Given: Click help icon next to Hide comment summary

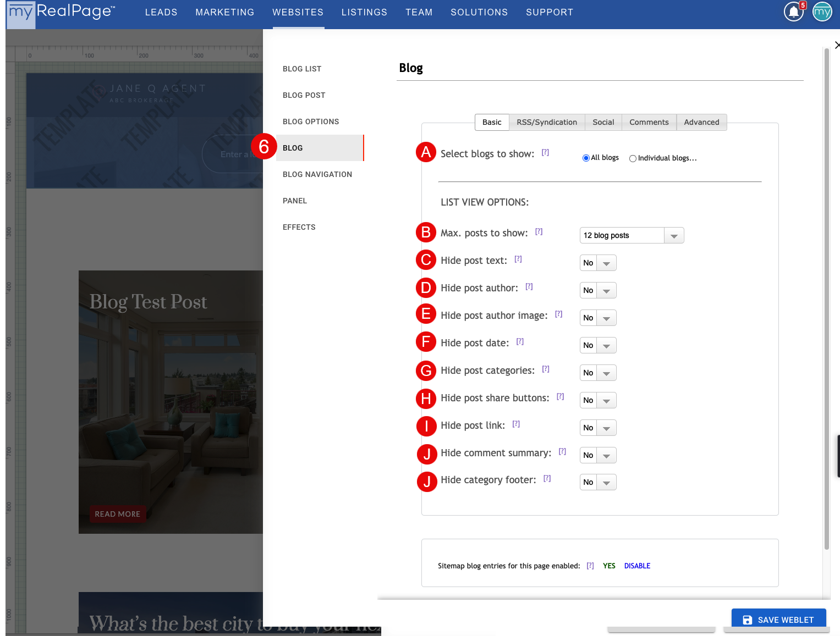Looking at the screenshot, I should coord(563,452).
